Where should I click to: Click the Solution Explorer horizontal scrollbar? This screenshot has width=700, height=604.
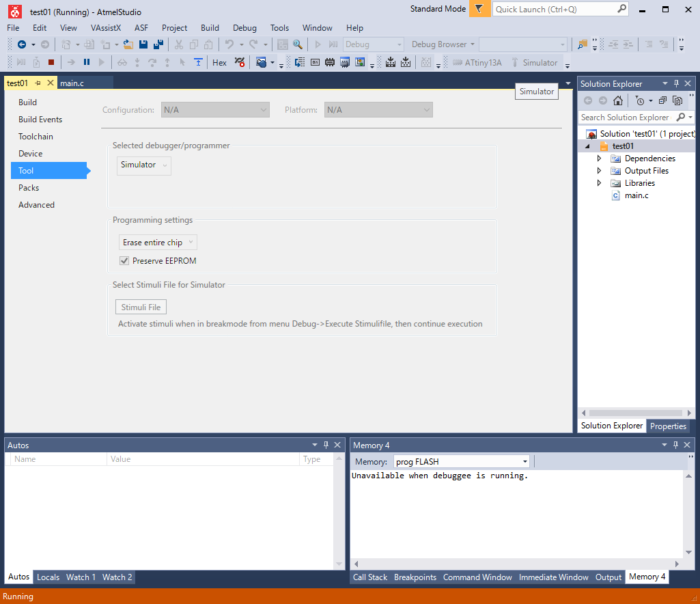tap(635, 413)
